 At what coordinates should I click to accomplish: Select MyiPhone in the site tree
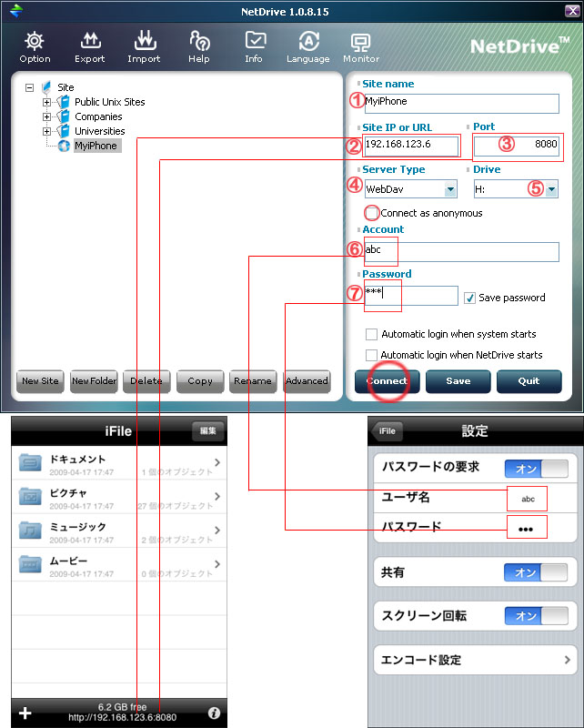tap(96, 146)
